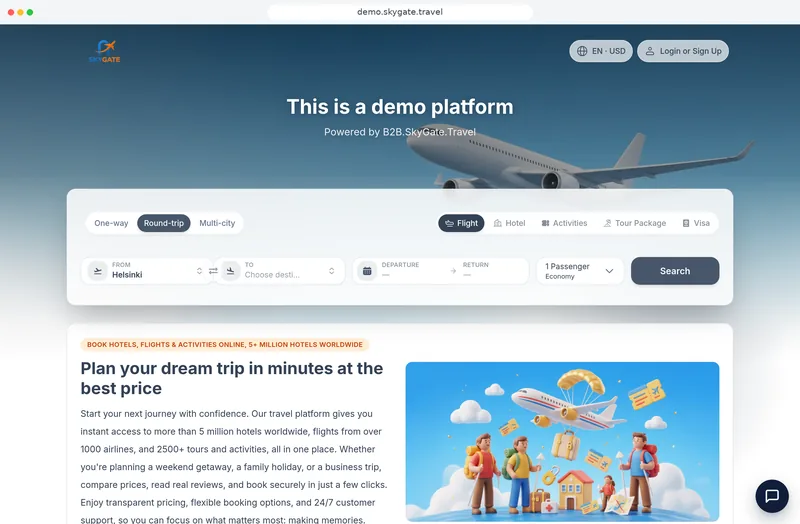Click the Choose destination input
The image size is (800, 524).
279,271
